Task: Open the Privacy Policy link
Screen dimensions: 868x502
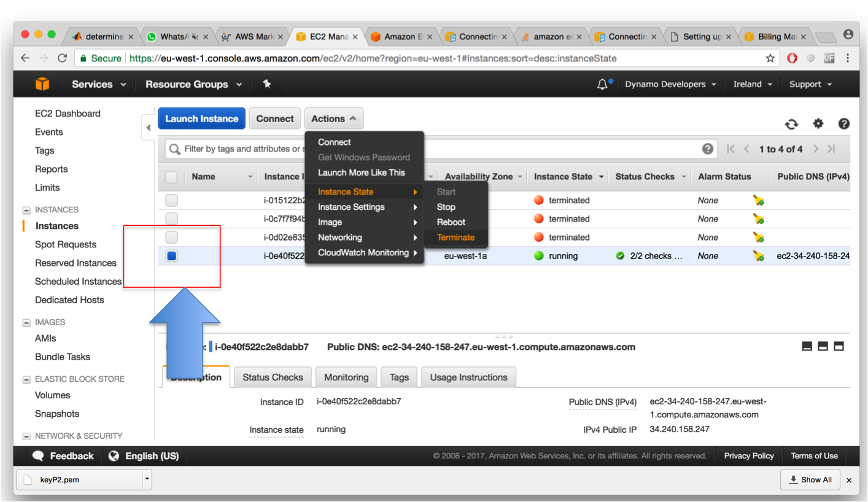Action: coord(748,456)
